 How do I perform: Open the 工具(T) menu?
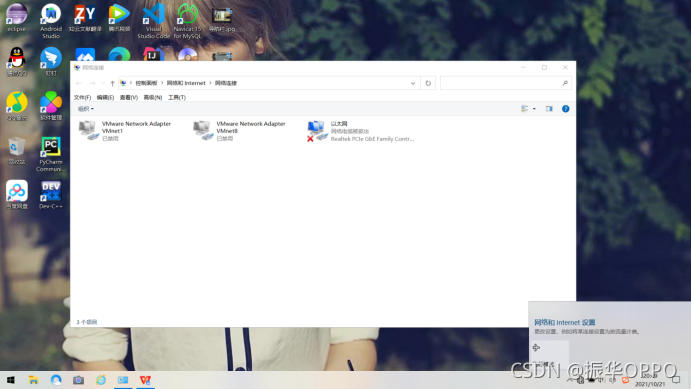pos(177,97)
